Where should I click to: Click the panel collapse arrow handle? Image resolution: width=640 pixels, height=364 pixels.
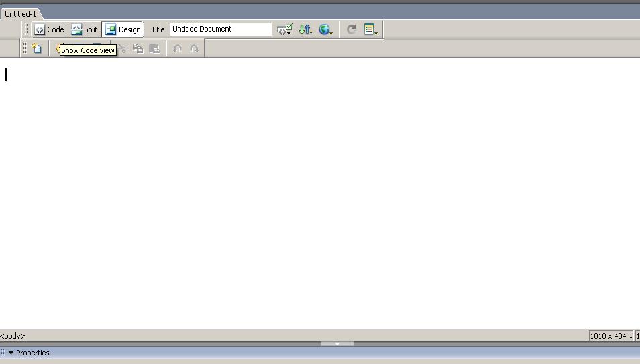[x=337, y=344]
